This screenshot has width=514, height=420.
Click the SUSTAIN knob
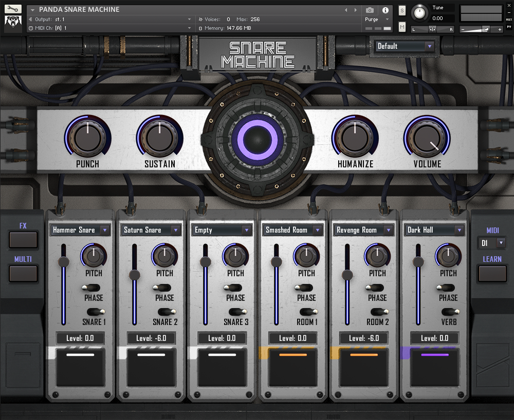[160, 138]
